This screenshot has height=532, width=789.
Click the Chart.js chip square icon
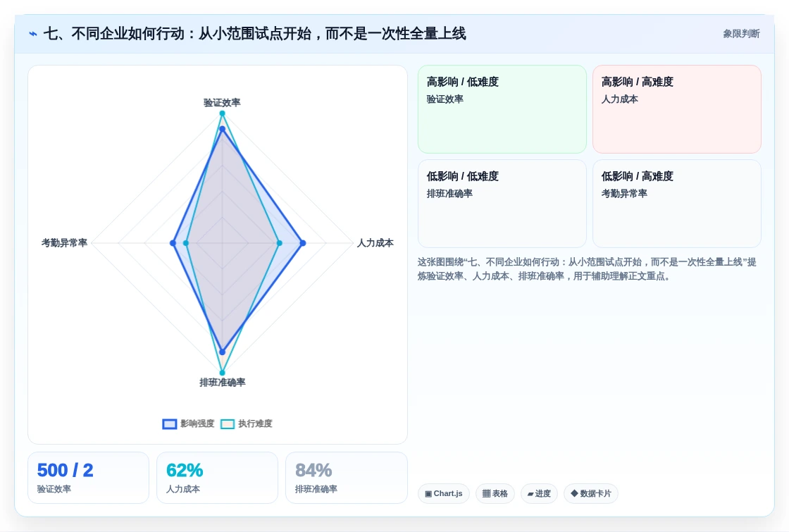coord(428,494)
